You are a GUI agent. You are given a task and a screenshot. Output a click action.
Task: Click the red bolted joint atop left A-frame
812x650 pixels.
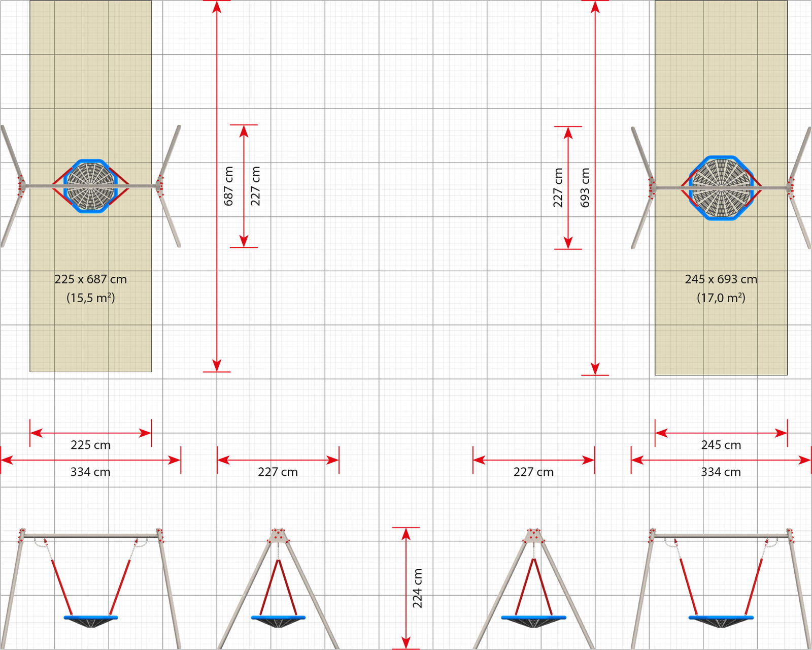coord(278,536)
